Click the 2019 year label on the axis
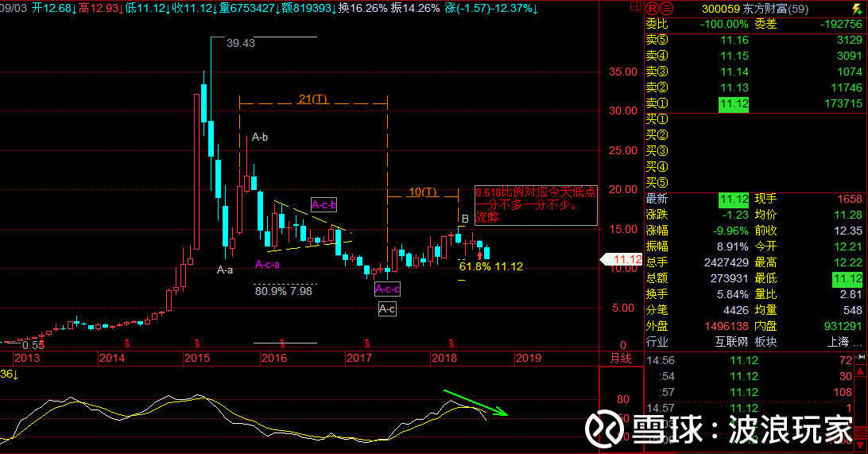This screenshot has width=868, height=454. (528, 358)
